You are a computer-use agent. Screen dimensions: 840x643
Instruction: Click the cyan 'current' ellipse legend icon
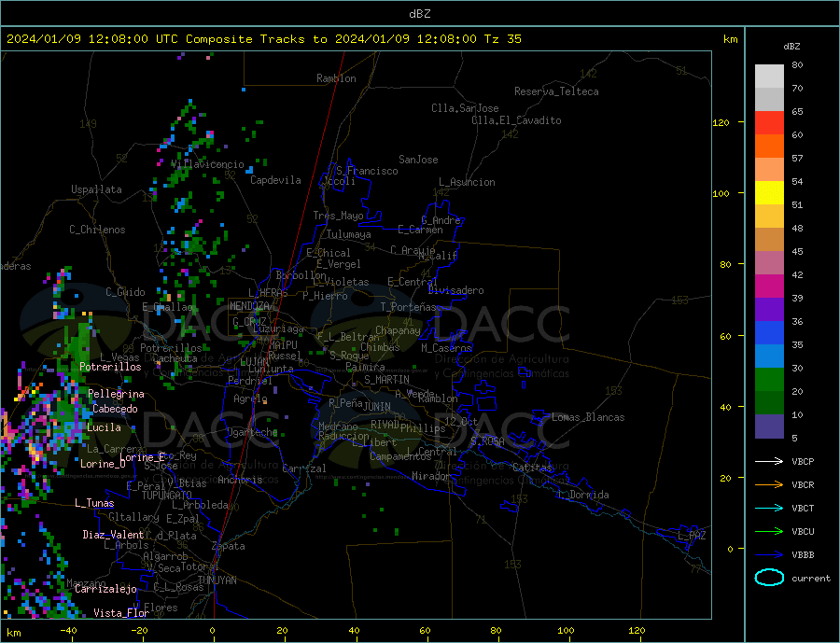[x=769, y=578]
